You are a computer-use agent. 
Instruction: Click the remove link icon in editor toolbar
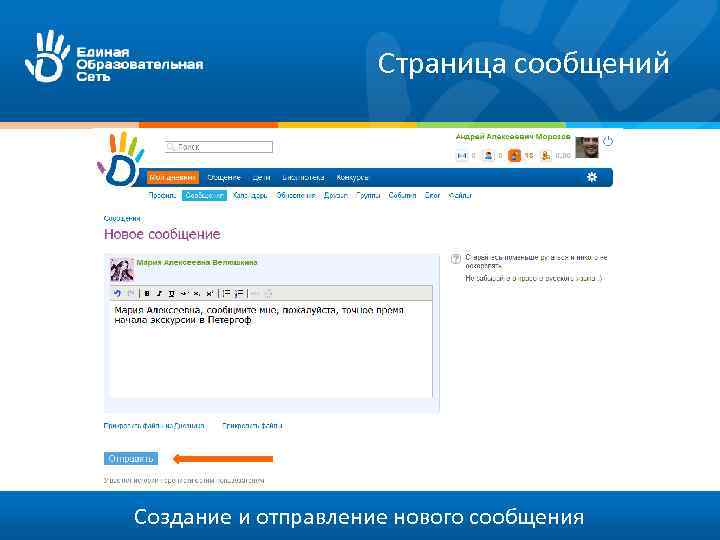(x=269, y=293)
